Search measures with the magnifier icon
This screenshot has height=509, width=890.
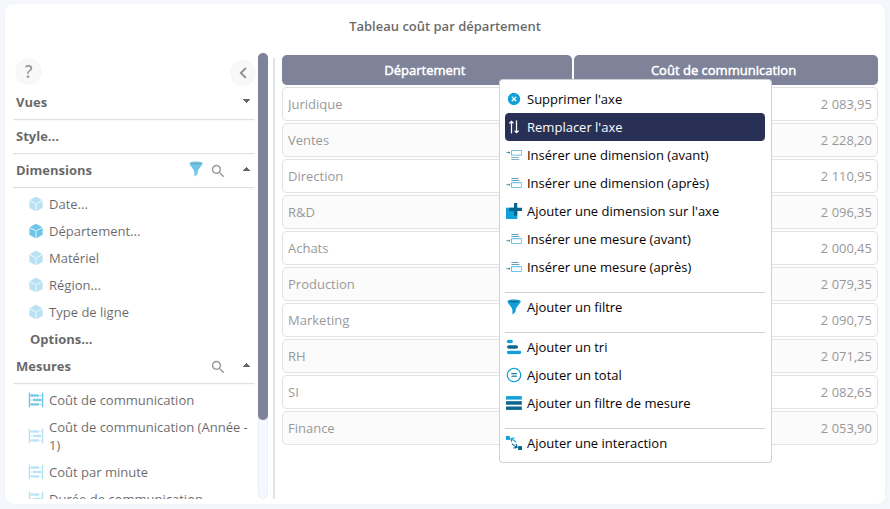click(x=218, y=367)
